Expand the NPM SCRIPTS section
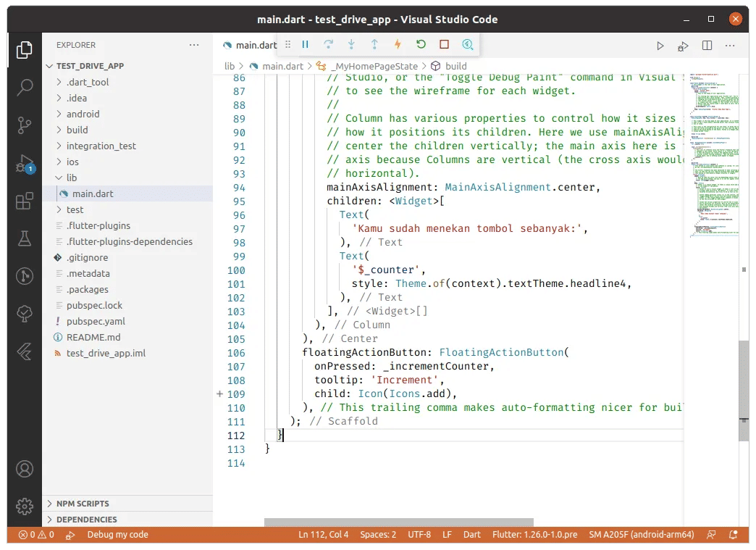The width and height of the screenshot is (756, 550). click(127, 504)
